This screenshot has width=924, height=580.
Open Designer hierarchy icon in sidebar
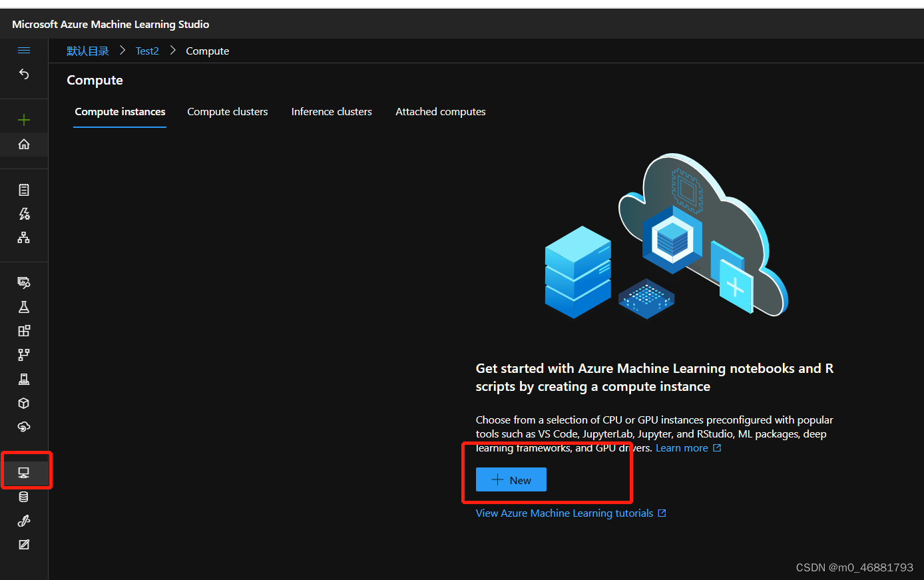(24, 238)
